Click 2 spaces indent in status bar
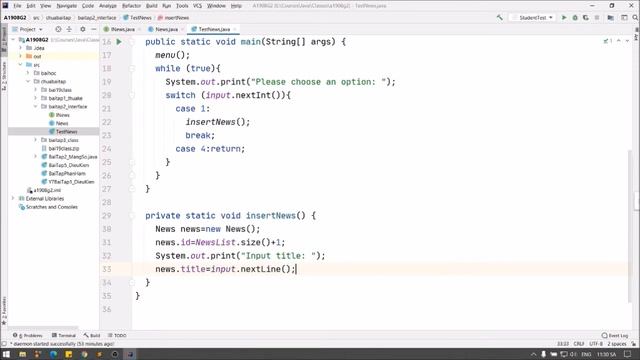The height and width of the screenshot is (360, 640). coord(616,344)
